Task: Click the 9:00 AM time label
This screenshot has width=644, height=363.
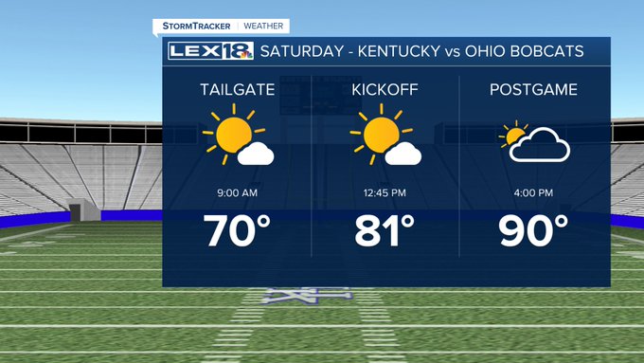Action: (238, 192)
